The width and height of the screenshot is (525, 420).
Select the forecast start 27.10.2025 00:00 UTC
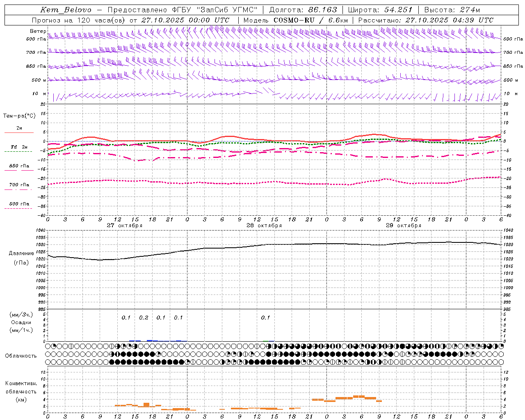coord(185,20)
